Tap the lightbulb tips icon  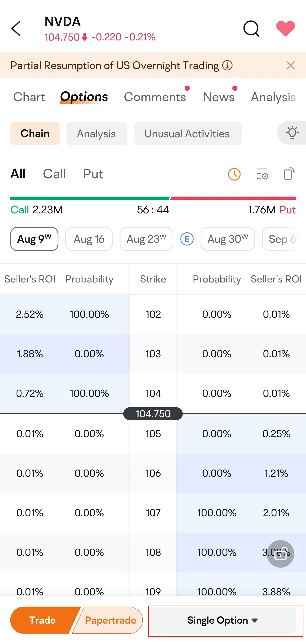292,133
